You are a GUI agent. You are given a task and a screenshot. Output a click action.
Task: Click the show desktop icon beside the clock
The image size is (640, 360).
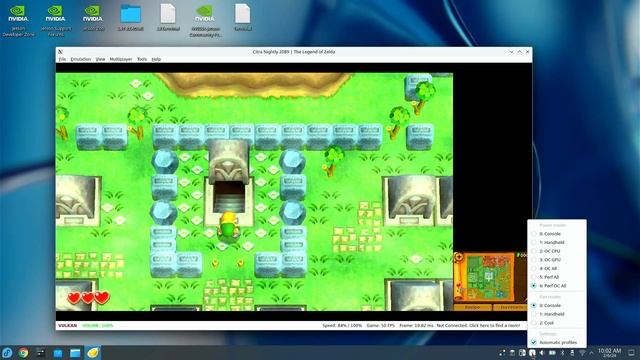(631, 353)
